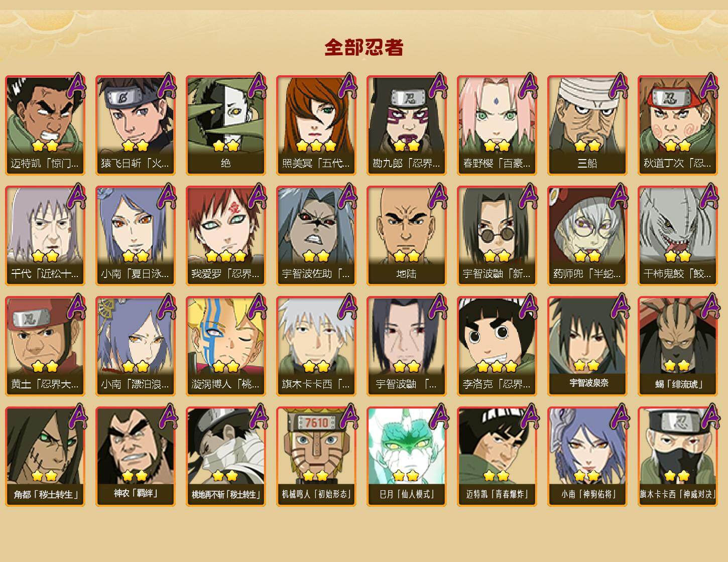
Task: Click 迈特凯「青春爆炸」 portrait
Action: coord(497,457)
